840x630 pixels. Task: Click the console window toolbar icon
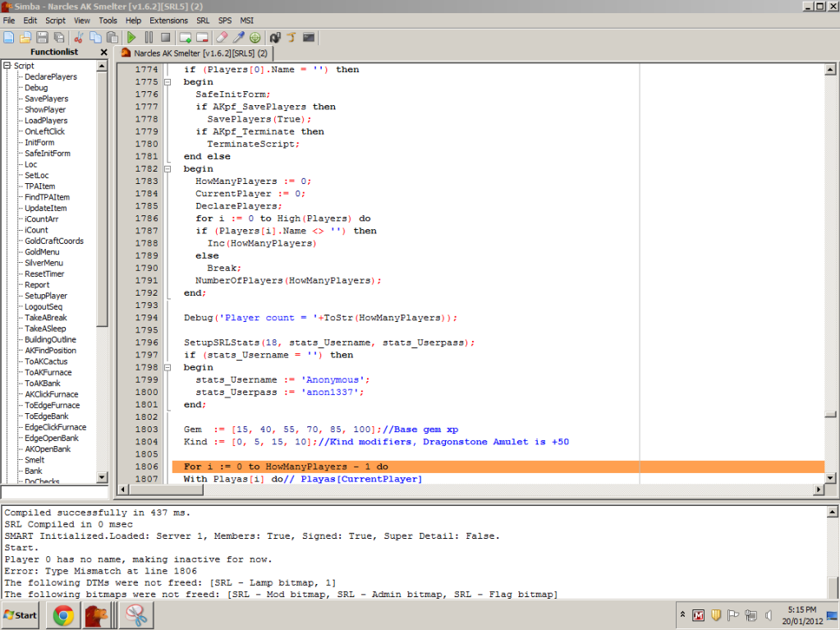309,37
